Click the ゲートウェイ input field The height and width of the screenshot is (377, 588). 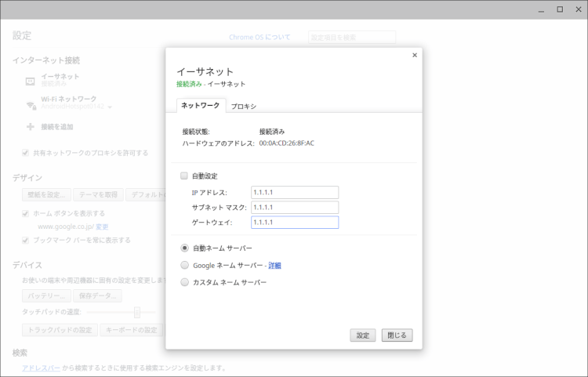[295, 223]
